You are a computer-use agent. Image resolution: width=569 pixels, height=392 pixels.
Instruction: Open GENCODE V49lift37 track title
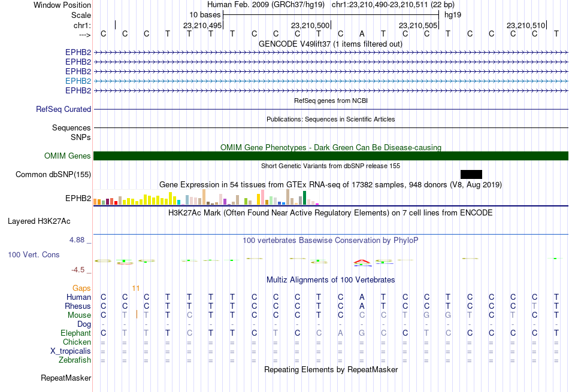click(x=331, y=44)
